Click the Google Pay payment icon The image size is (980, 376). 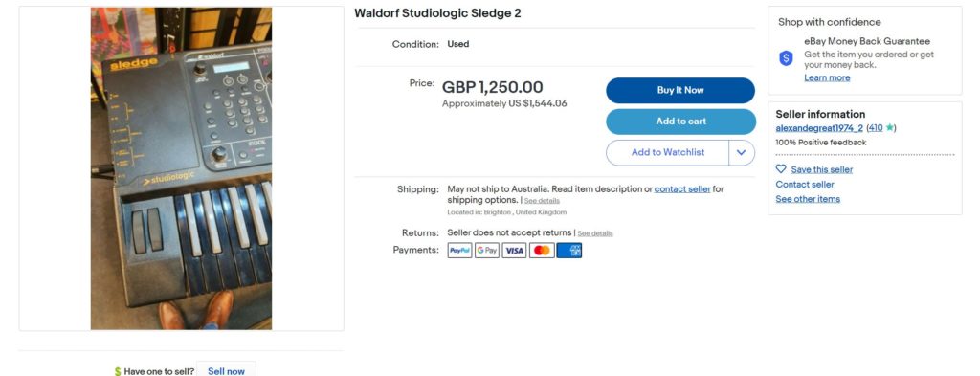487,251
